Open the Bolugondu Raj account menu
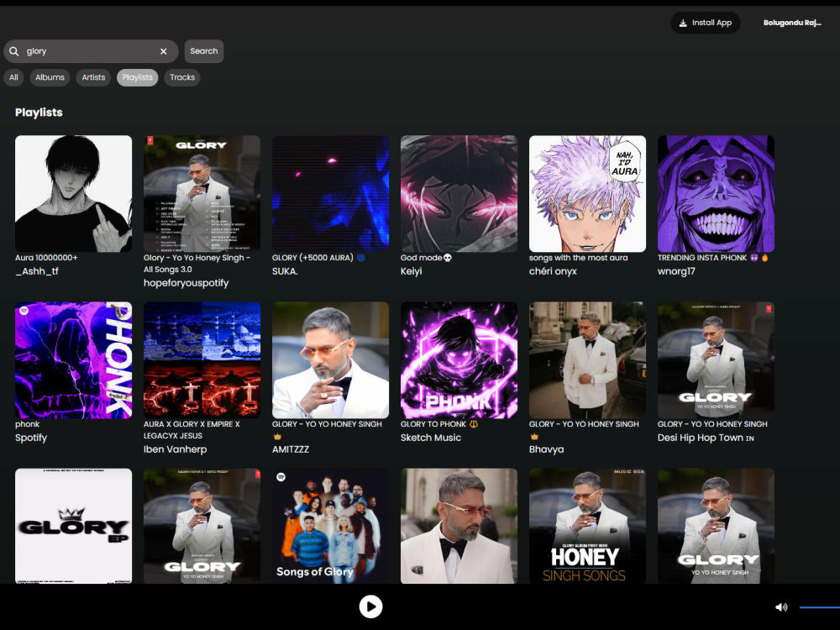Image resolution: width=840 pixels, height=630 pixels. [792, 23]
